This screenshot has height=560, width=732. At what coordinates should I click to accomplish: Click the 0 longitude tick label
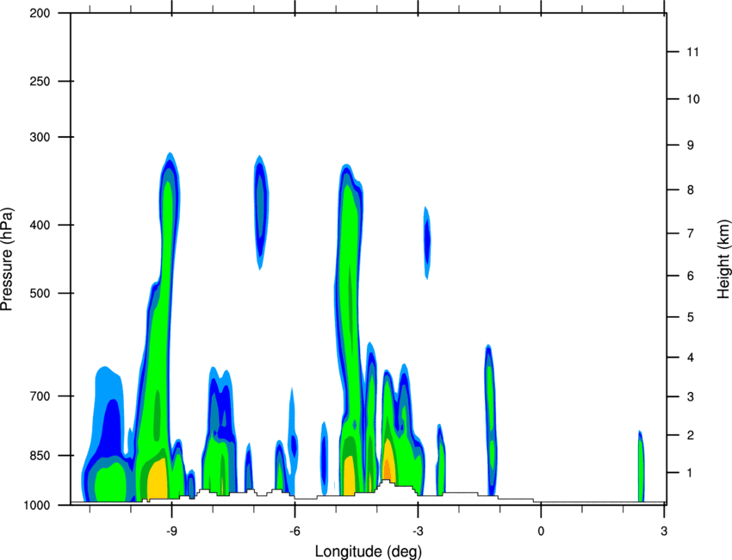(541, 532)
